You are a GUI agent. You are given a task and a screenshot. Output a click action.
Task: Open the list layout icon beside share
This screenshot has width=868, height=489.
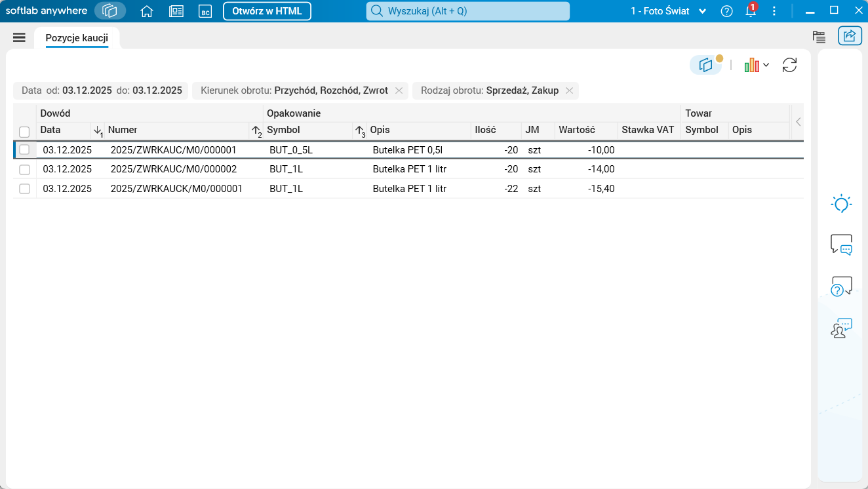pyautogui.click(x=819, y=37)
